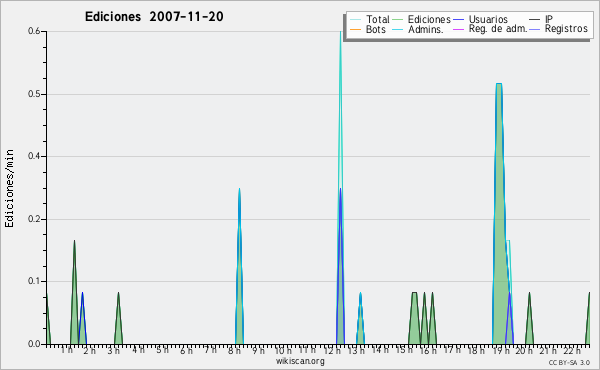
Task: Click the '7 h' x-axis label
Action: coord(210,350)
